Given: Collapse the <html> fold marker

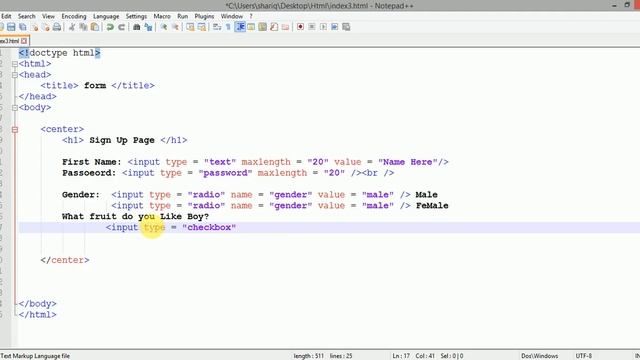Looking at the screenshot, I should pos(15,64).
